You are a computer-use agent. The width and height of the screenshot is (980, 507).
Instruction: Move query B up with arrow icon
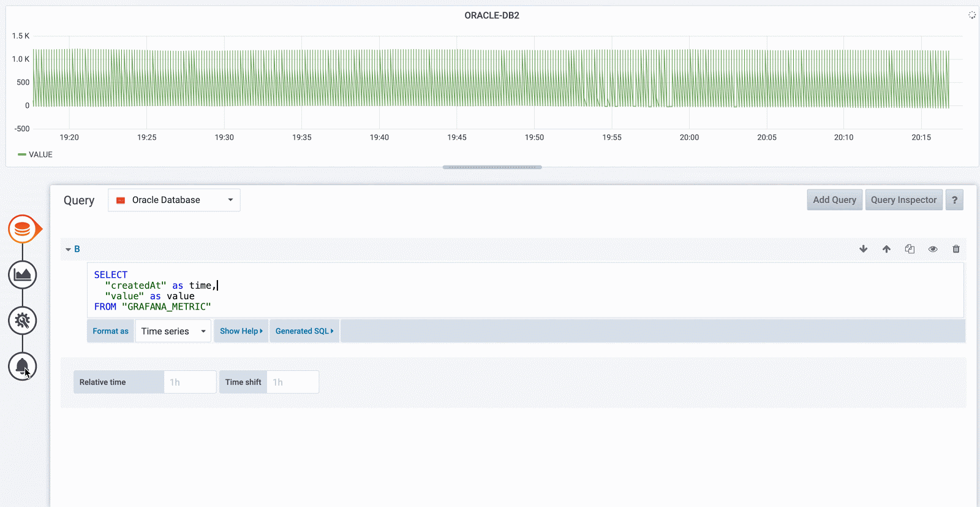886,249
